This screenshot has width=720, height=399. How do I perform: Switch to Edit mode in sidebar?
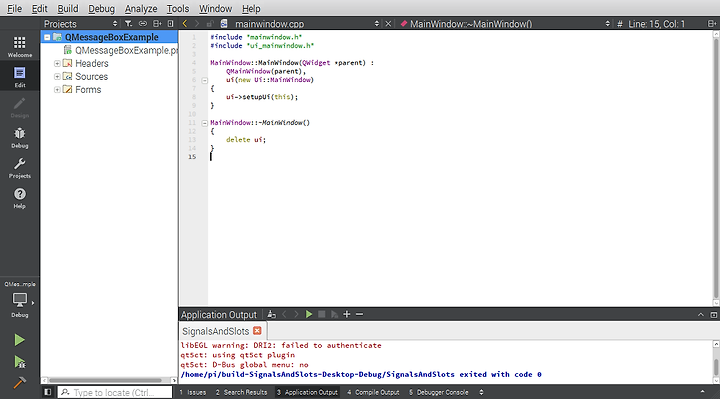[20, 76]
